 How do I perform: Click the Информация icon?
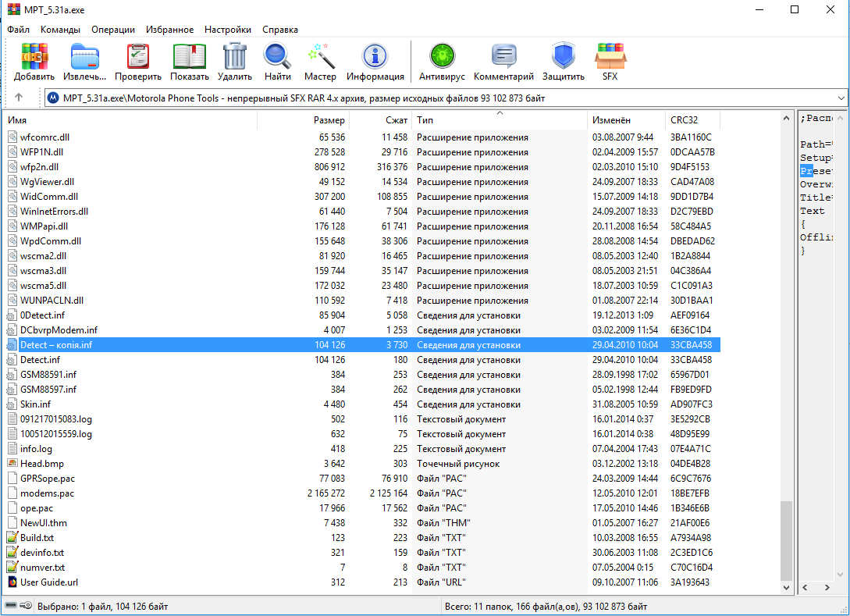click(x=375, y=56)
